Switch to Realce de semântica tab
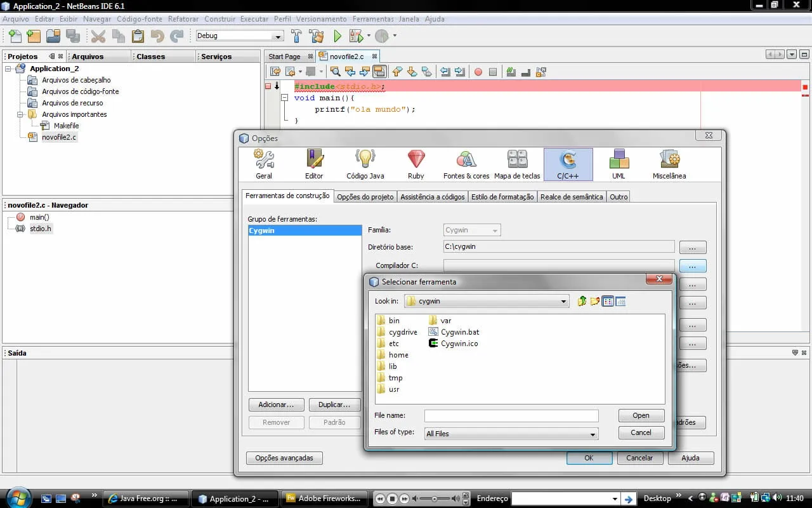Screen dimensions: 812x508 click(x=572, y=197)
